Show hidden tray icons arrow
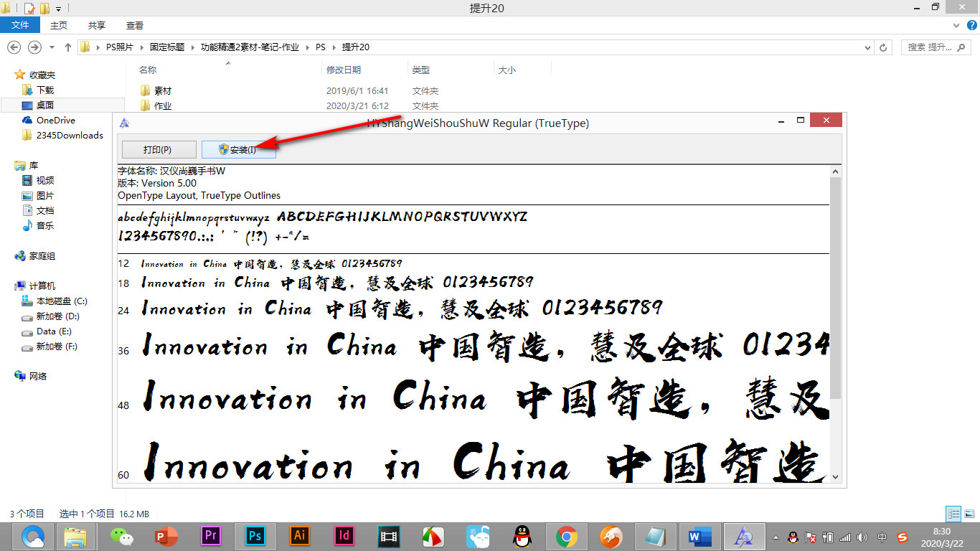Viewport: 980px width, 551px height. [x=776, y=537]
